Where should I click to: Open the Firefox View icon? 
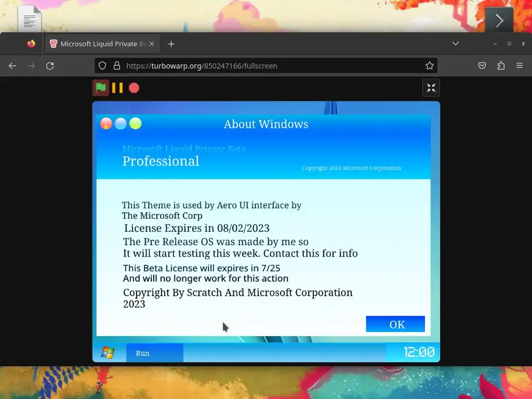pos(31,44)
